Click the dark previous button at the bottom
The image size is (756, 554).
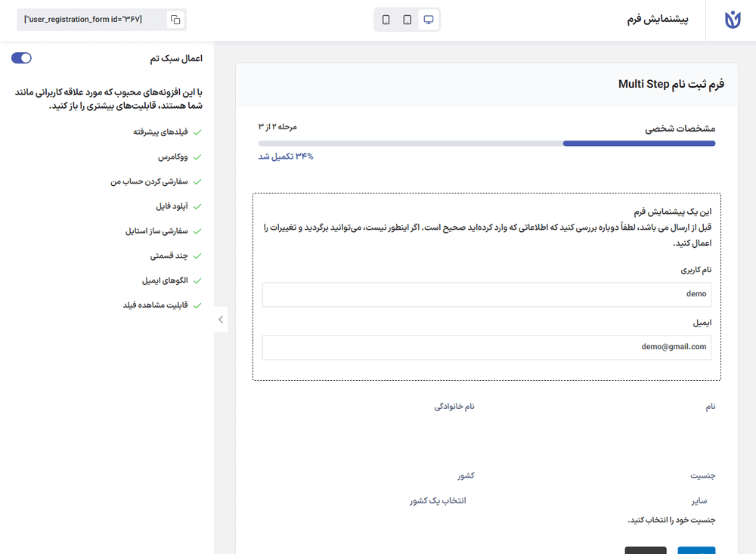tap(646, 550)
